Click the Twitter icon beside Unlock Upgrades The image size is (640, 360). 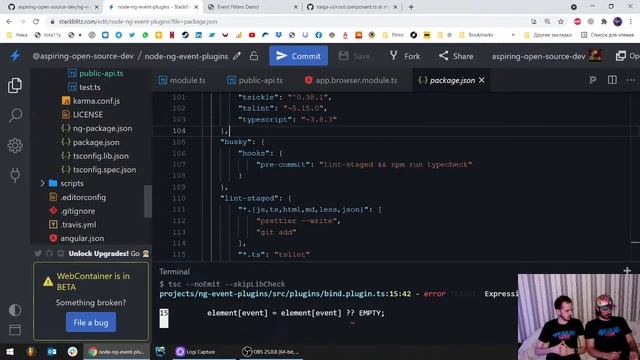[38, 253]
